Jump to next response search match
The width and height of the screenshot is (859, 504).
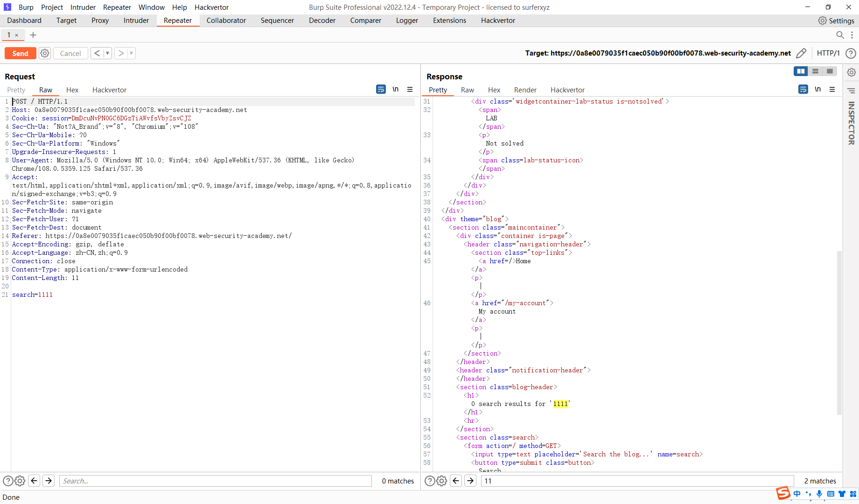[x=470, y=481]
